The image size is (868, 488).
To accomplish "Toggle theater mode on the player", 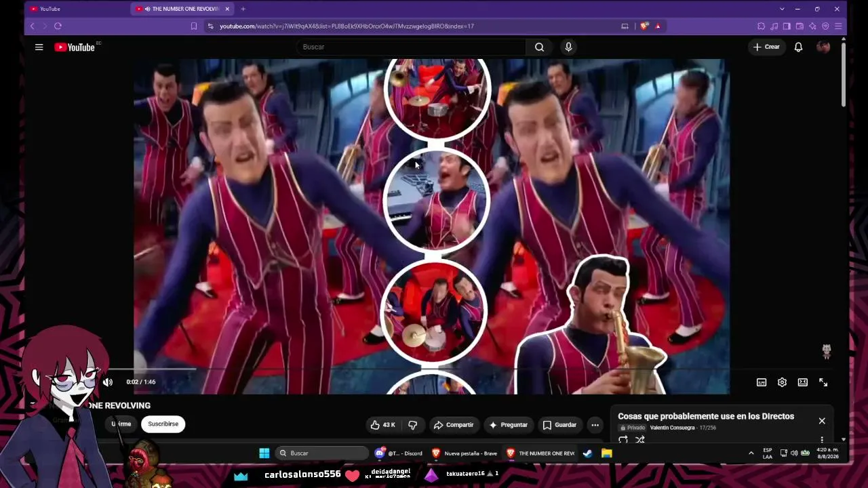I will click(x=803, y=382).
